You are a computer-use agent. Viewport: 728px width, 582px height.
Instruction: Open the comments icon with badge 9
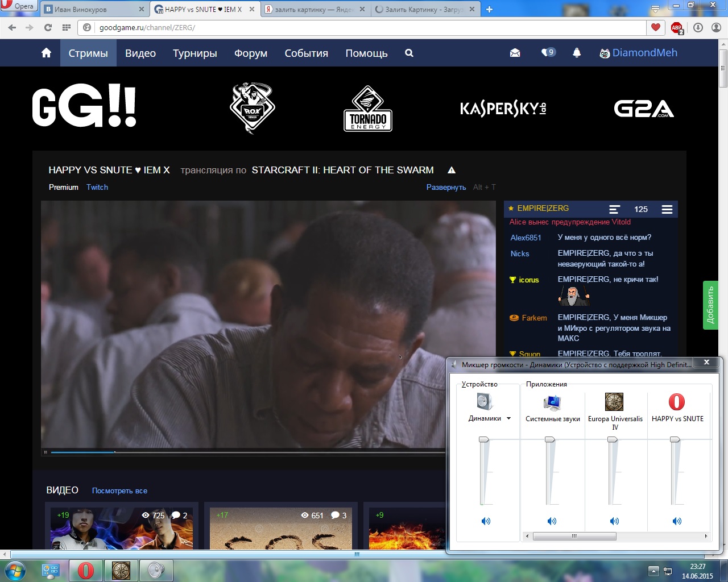point(548,52)
